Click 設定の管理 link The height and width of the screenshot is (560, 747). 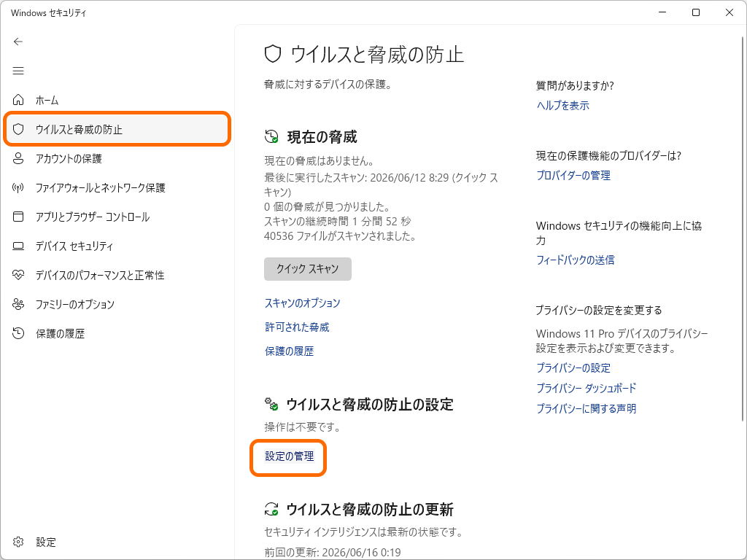(289, 456)
